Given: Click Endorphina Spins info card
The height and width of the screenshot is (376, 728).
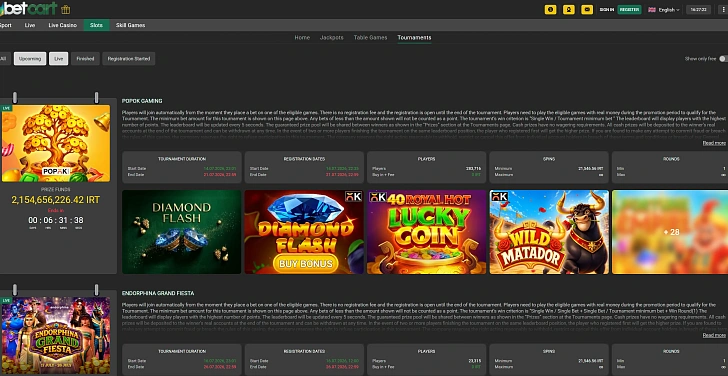Looking at the screenshot, I should pyautogui.click(x=549, y=360).
